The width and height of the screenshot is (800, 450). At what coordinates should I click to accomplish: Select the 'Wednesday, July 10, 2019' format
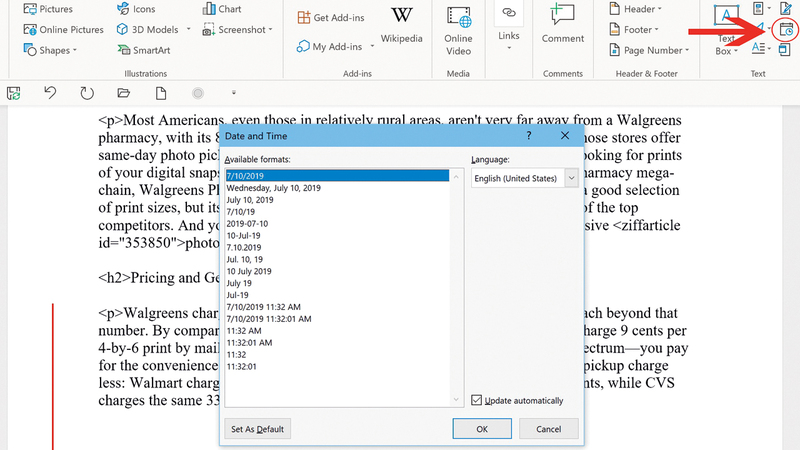point(273,187)
